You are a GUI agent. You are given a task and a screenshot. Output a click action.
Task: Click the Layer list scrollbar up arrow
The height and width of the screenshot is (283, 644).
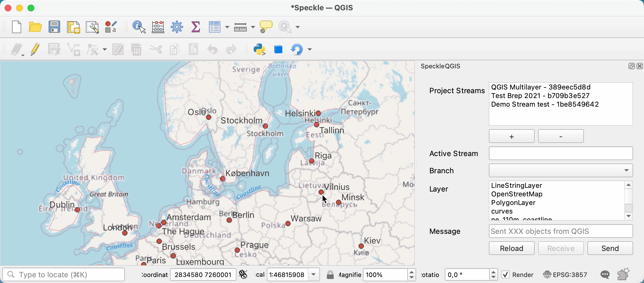(629, 185)
